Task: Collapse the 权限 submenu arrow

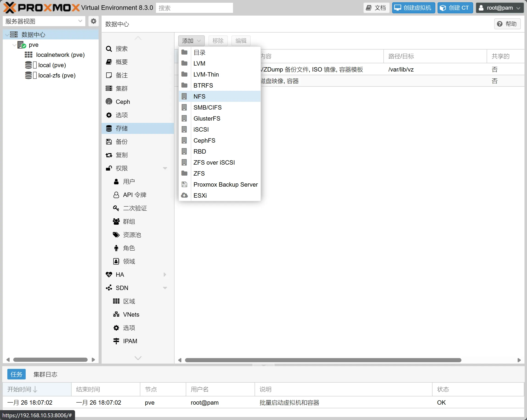Action: click(x=165, y=168)
